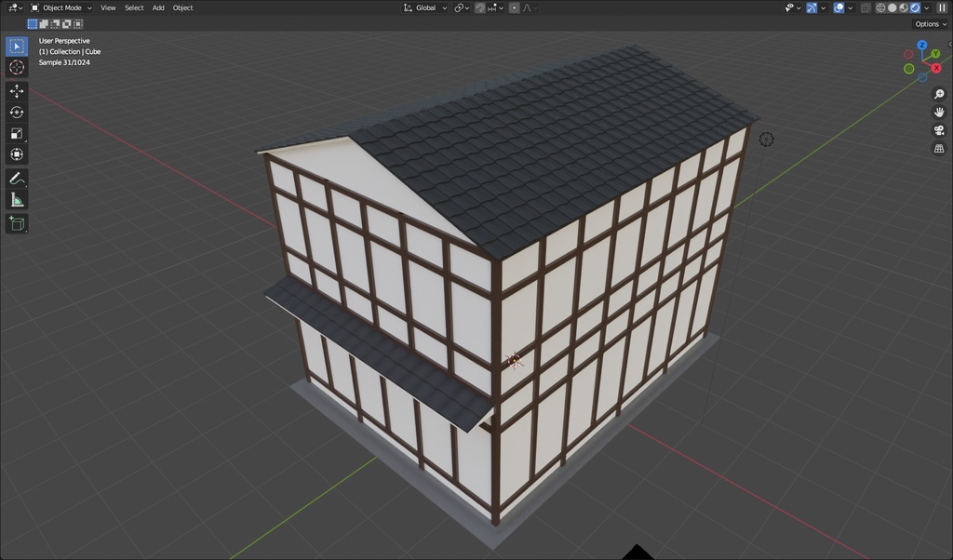Screen dimensions: 953x560
Task: Toggle proportional editing
Action: [514, 7]
